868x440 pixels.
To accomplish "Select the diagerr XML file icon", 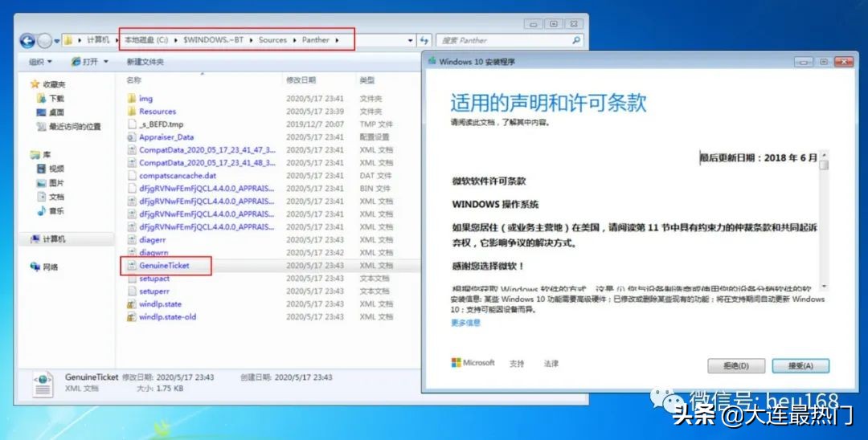I will tap(132, 240).
